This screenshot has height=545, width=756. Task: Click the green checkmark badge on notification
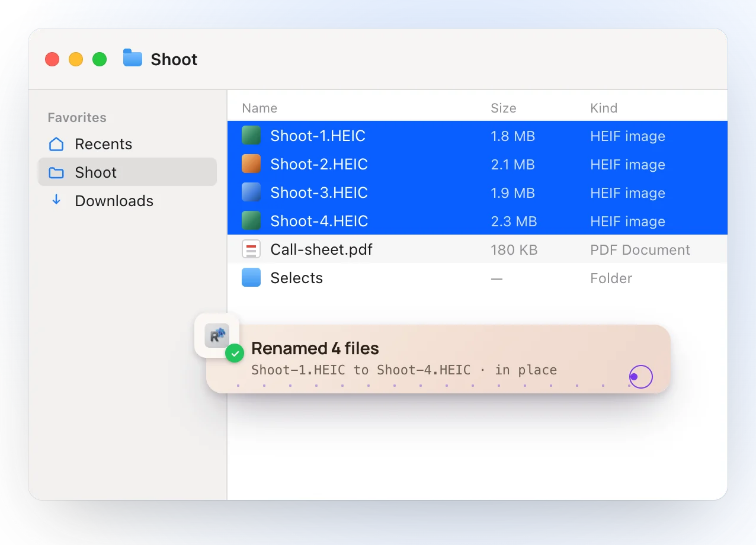pos(235,354)
